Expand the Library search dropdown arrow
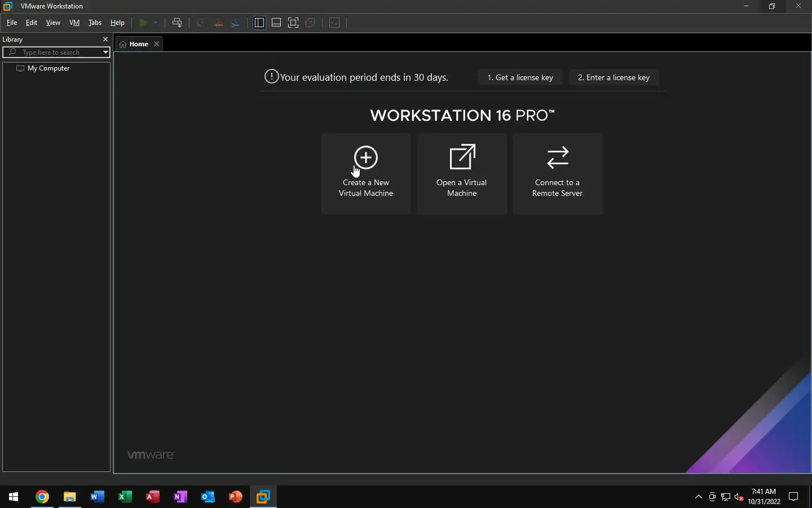Viewport: 812px width, 508px height. [105, 52]
